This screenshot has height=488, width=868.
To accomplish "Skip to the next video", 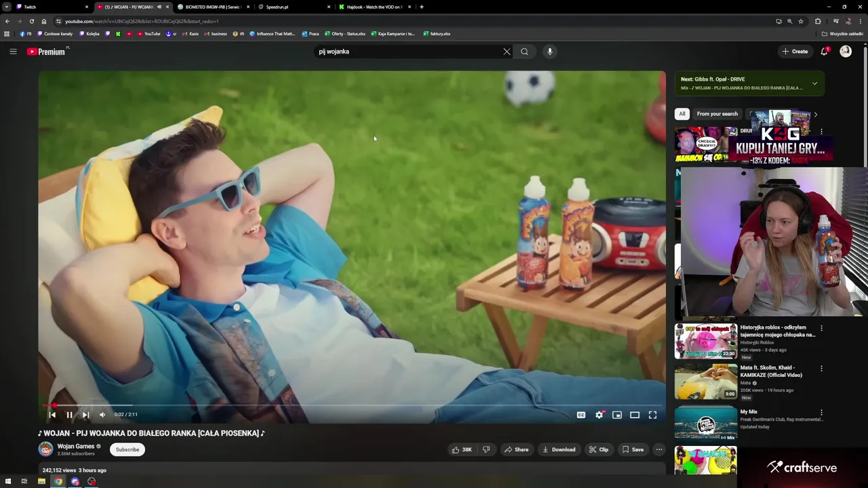I will point(85,415).
